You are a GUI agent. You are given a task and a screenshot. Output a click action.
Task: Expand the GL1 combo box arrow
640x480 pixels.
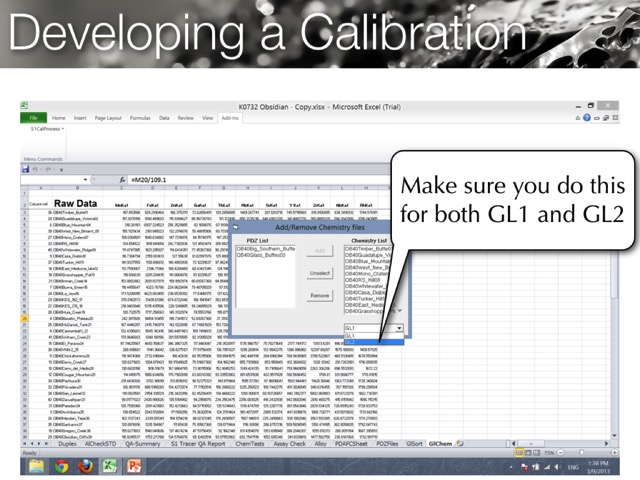398,327
